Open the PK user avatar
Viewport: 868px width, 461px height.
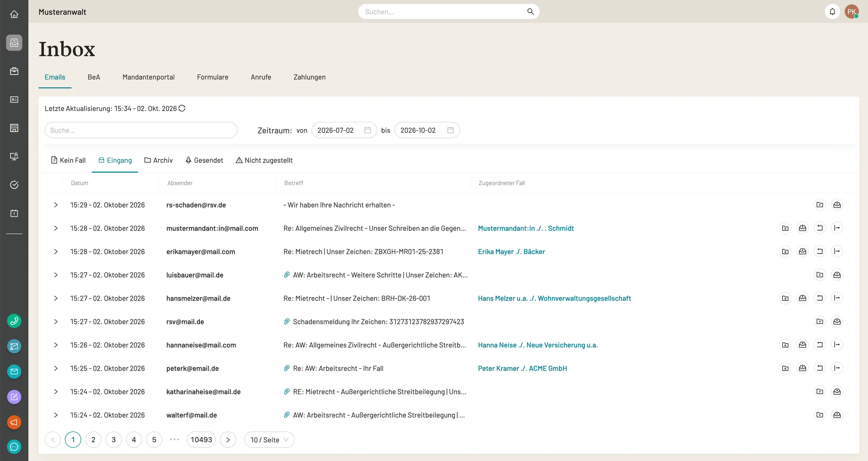coord(852,12)
